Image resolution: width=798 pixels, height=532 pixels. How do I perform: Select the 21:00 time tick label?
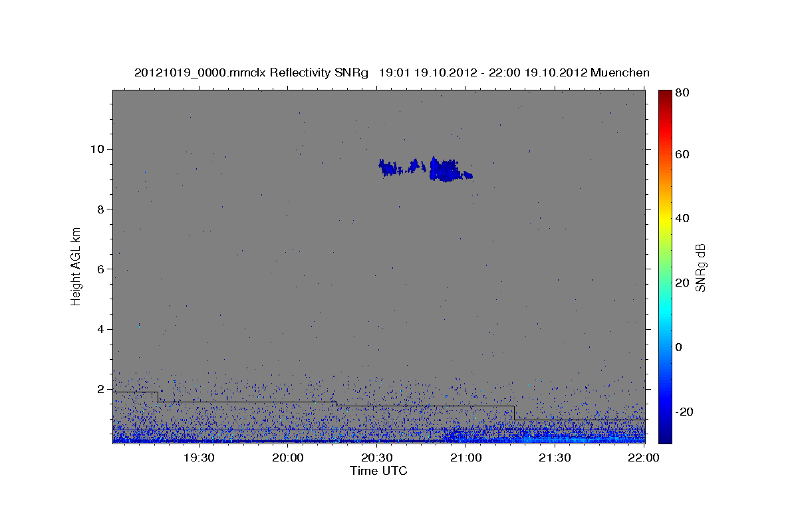466,458
